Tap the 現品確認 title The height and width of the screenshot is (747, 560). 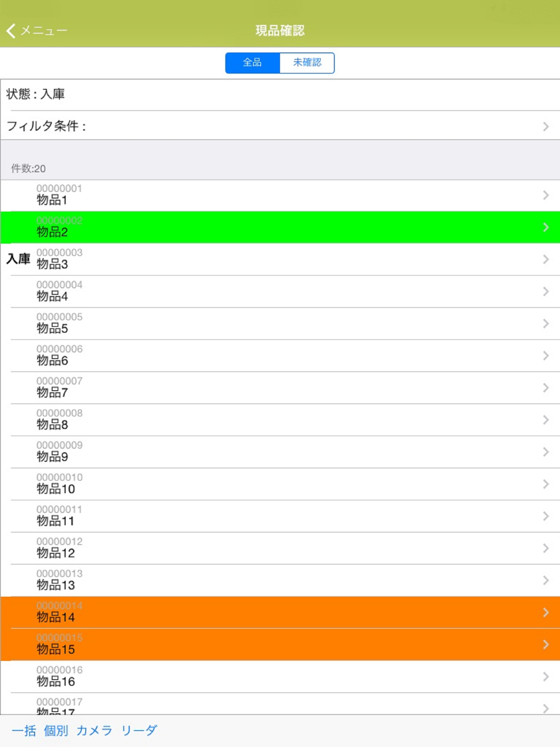pos(280,31)
